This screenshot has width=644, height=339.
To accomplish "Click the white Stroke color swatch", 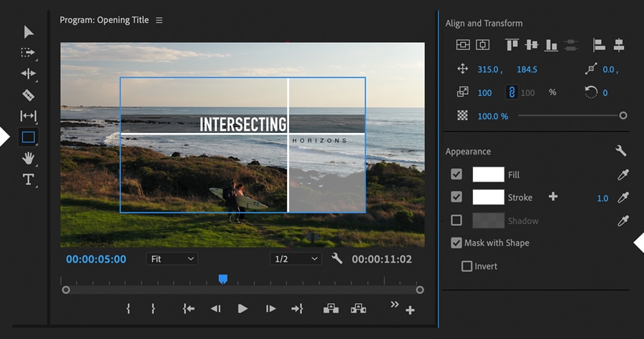I will coord(488,197).
